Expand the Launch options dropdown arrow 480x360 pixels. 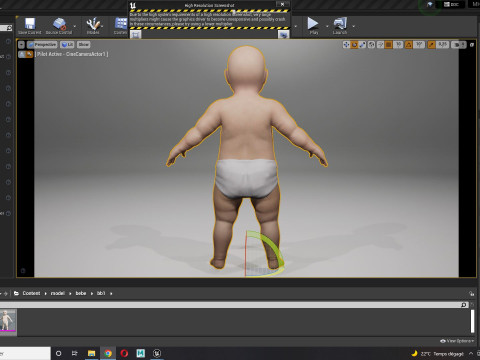[353, 26]
